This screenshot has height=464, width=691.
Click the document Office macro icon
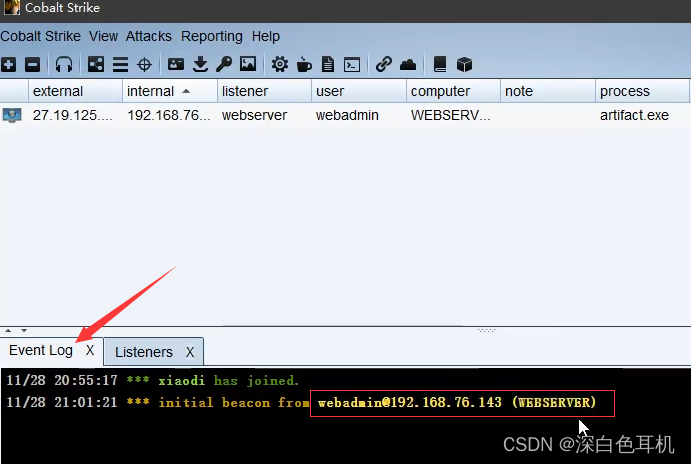tap(328, 64)
